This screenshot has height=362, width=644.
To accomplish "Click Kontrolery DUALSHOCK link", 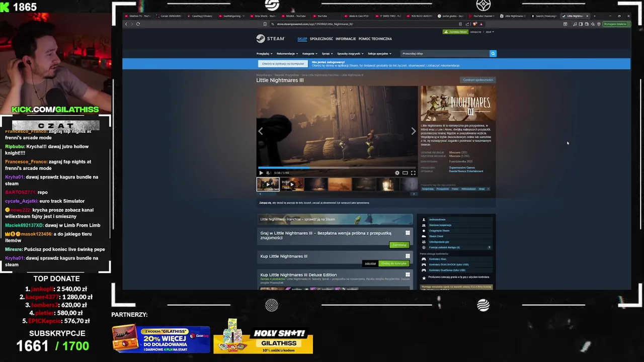I will pos(449,264).
